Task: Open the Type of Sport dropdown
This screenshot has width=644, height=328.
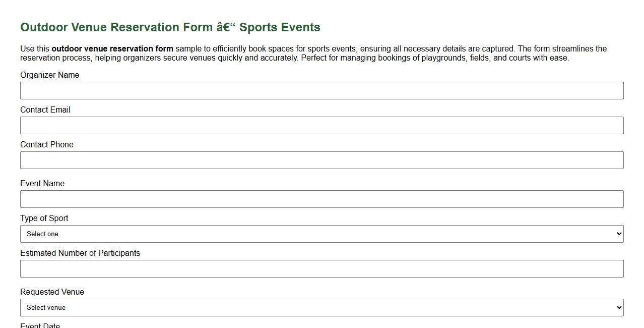Action: pos(321,234)
